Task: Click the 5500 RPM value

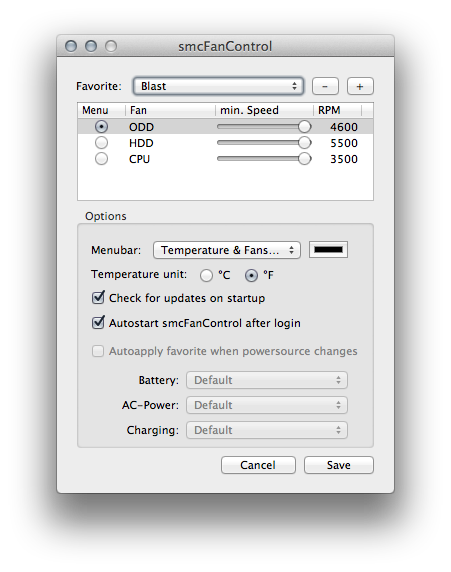Action: (x=344, y=143)
